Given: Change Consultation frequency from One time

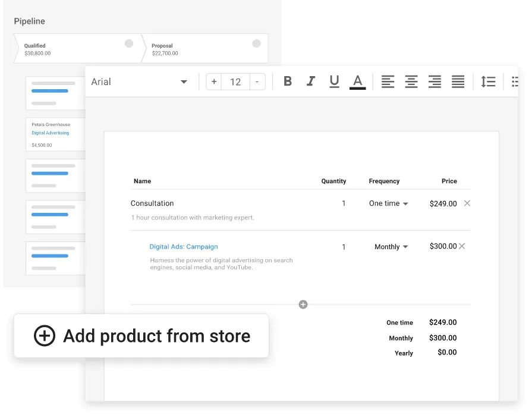Looking at the screenshot, I should 389,203.
